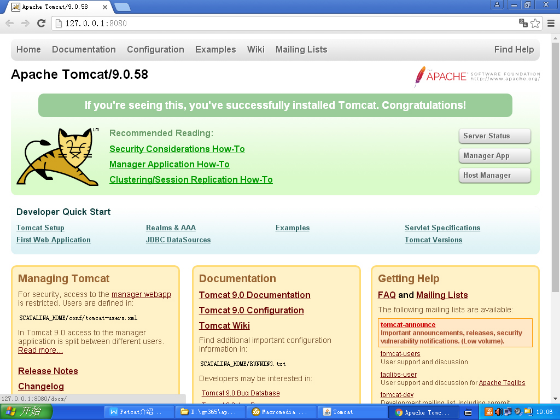The image size is (560, 420).
Task: Open Mailing Lists in the navigation bar
Action: pyautogui.click(x=301, y=49)
